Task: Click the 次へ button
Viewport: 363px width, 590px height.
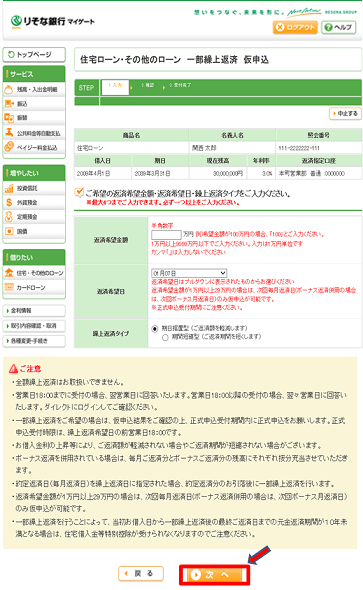Action: [214, 575]
